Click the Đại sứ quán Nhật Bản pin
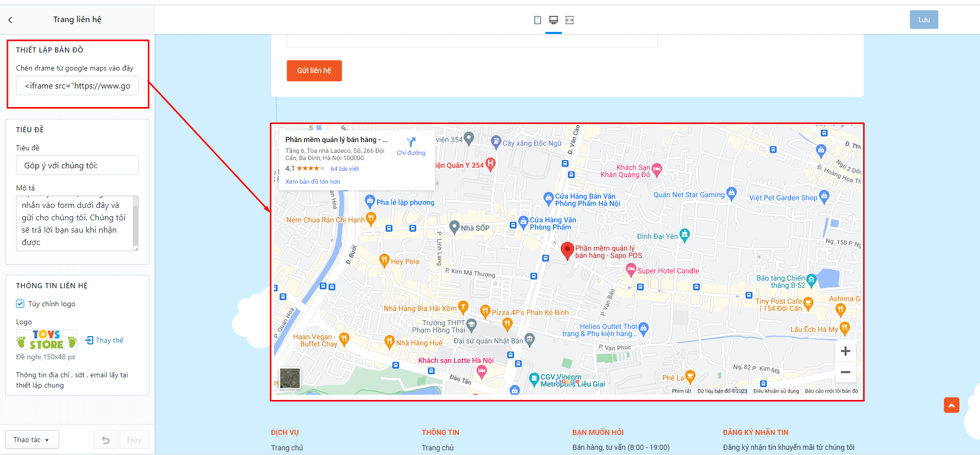The width and height of the screenshot is (980, 455). coord(529,339)
